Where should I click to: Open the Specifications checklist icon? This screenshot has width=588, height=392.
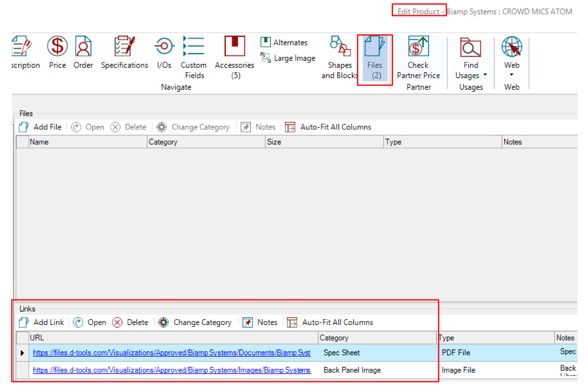tap(125, 46)
